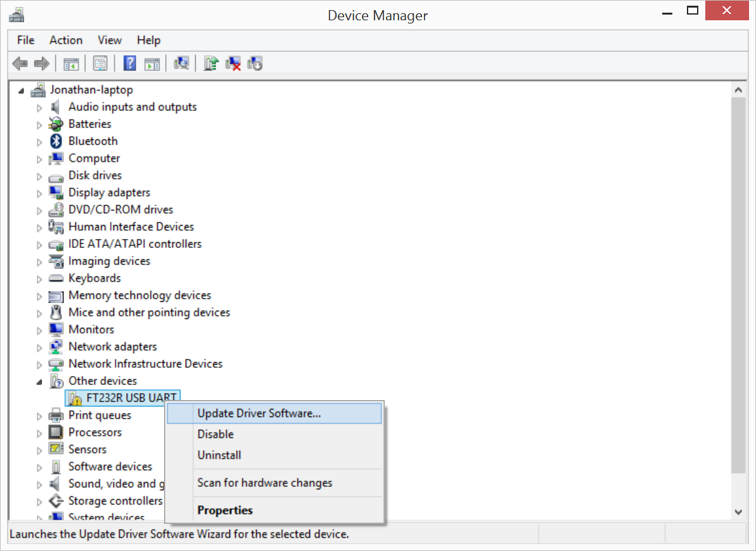The image size is (756, 551).
Task: Click the Storage controllers icon
Action: click(56, 501)
